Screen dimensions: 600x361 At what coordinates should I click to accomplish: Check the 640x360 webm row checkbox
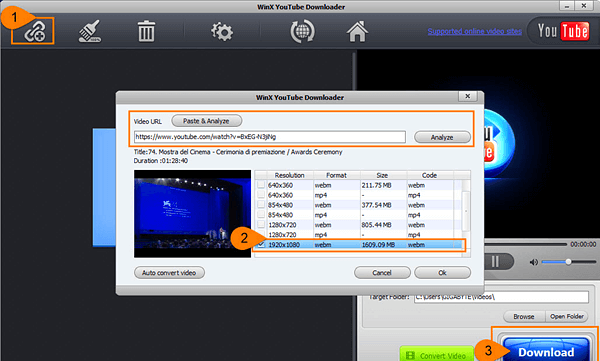click(261, 185)
